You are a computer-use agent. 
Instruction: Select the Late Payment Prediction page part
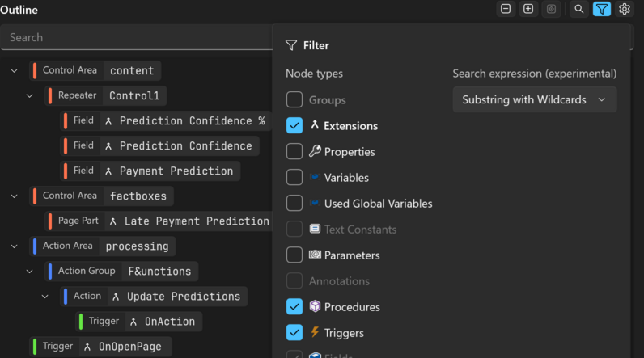click(158, 221)
